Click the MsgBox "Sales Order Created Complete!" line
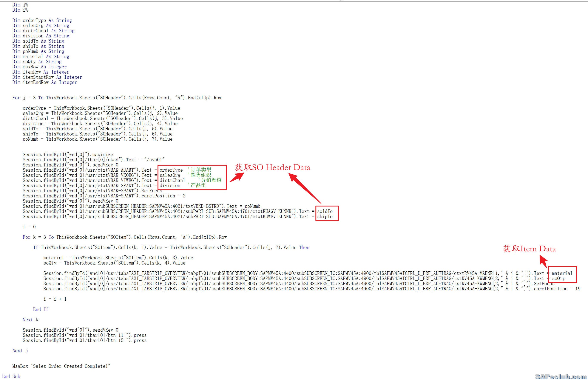Screen dimensions: 588x380 62,367
